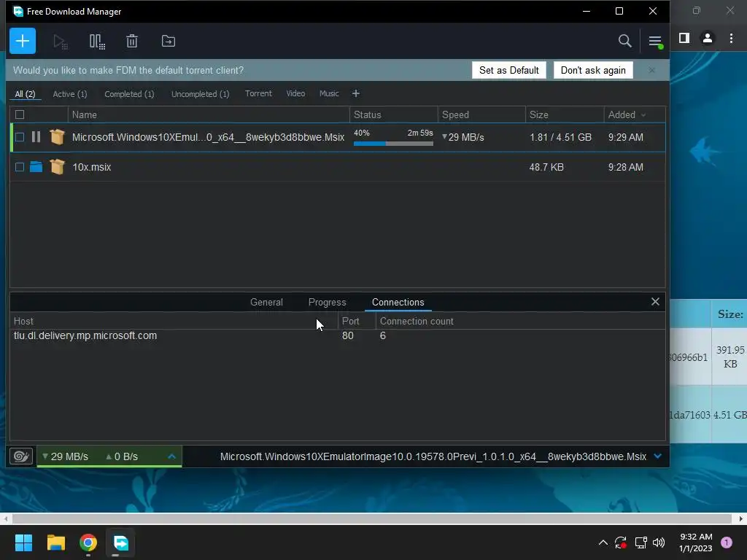Sort the list by Name column

pyautogui.click(x=208, y=114)
